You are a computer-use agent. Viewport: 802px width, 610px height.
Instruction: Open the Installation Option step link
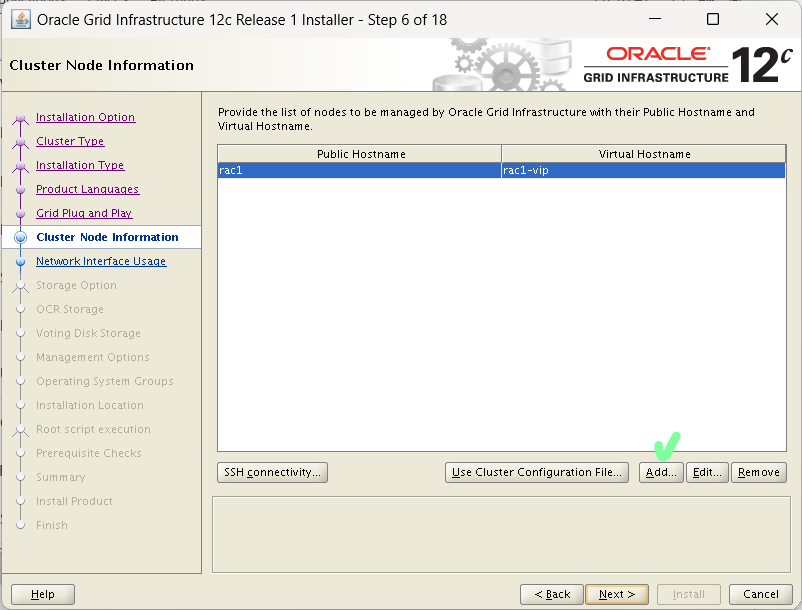pyautogui.click(x=85, y=117)
